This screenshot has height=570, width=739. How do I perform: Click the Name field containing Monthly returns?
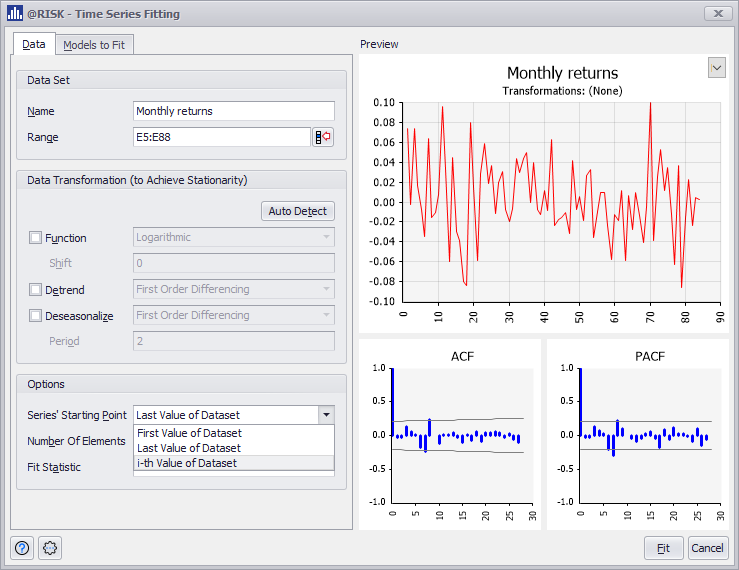pos(233,111)
